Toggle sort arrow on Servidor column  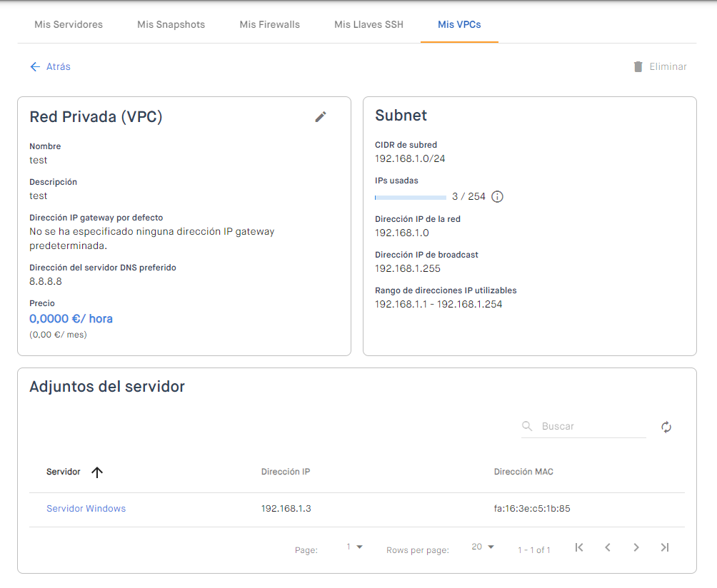(98, 472)
